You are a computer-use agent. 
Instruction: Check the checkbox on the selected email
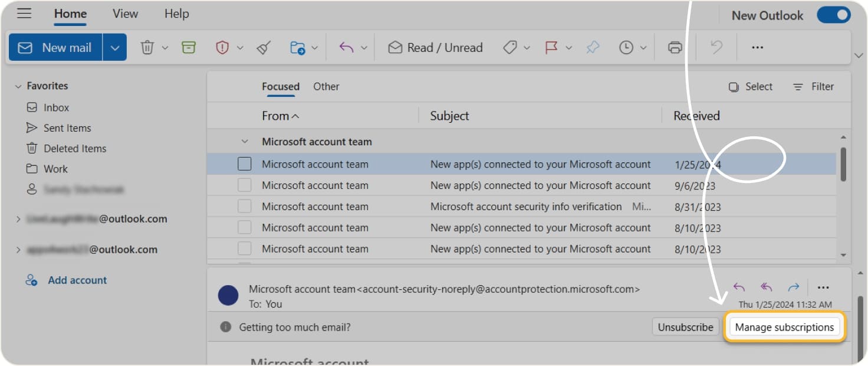pyautogui.click(x=244, y=164)
